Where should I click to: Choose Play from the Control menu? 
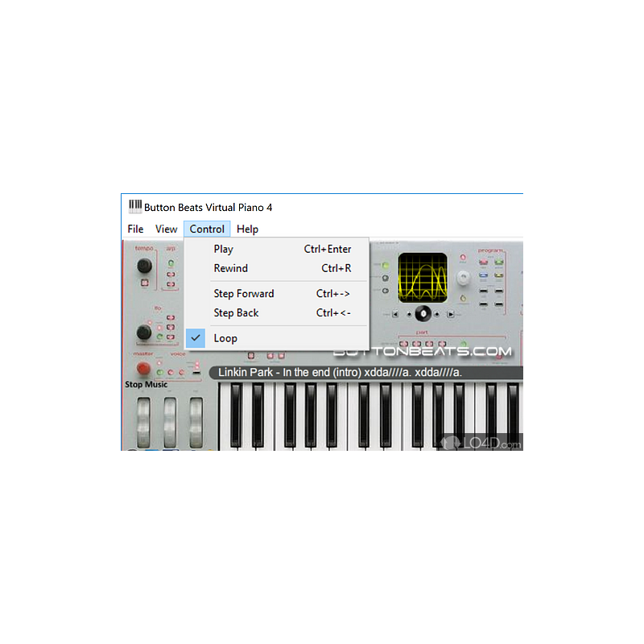[277, 249]
